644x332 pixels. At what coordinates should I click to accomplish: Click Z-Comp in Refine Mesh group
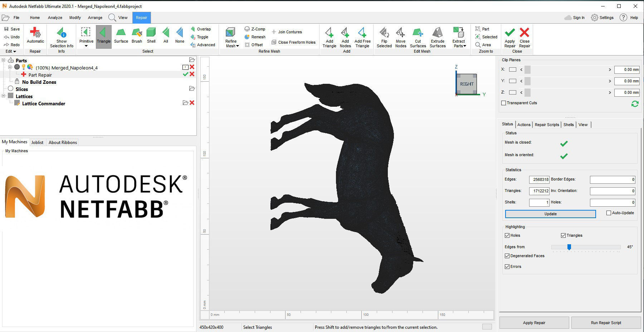(255, 29)
